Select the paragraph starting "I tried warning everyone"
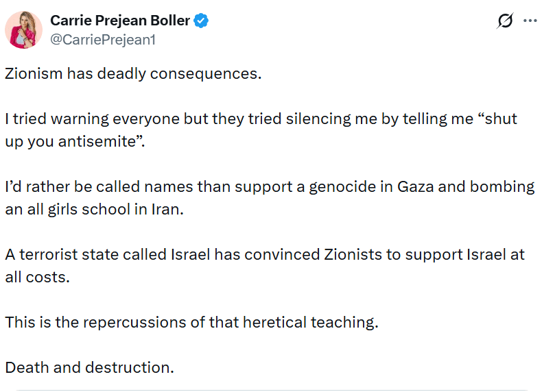The width and height of the screenshot is (542, 392). point(261,119)
